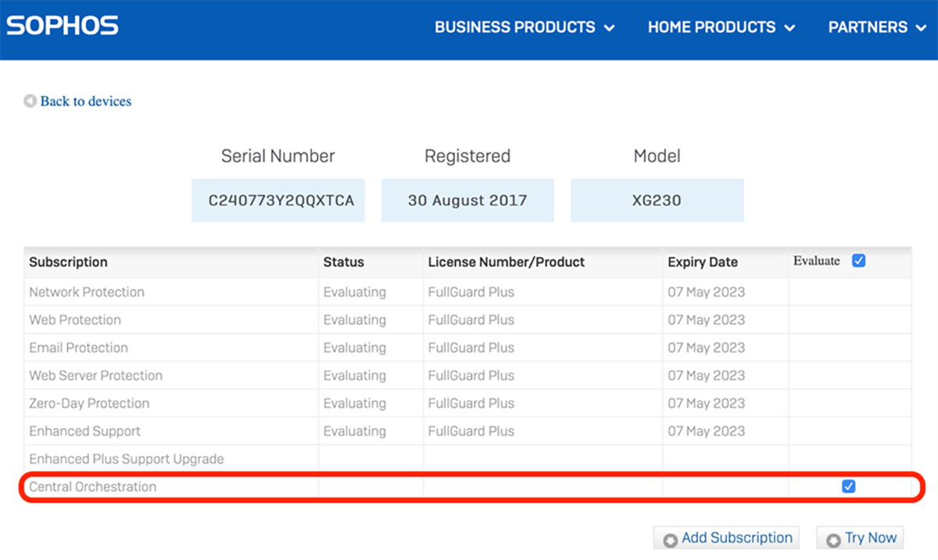Disable the Central Orchestration evaluate checkbox
Viewport: 938px width, 560px height.
847,486
